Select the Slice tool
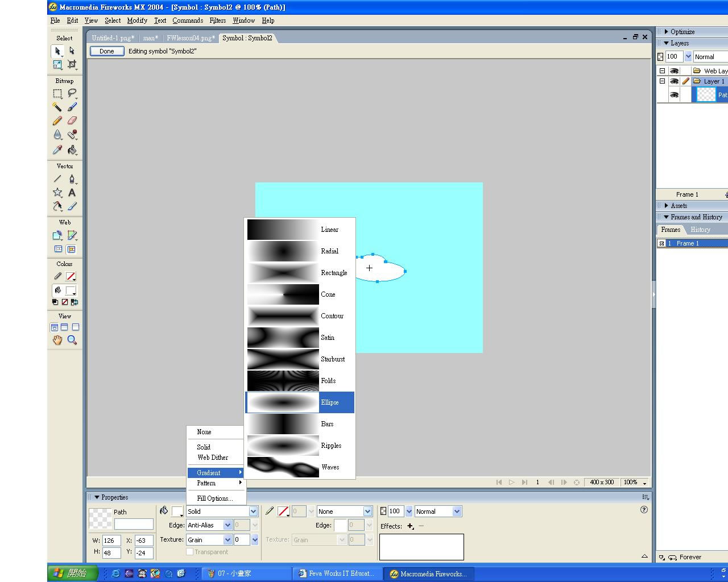728x582 pixels. tap(72, 235)
